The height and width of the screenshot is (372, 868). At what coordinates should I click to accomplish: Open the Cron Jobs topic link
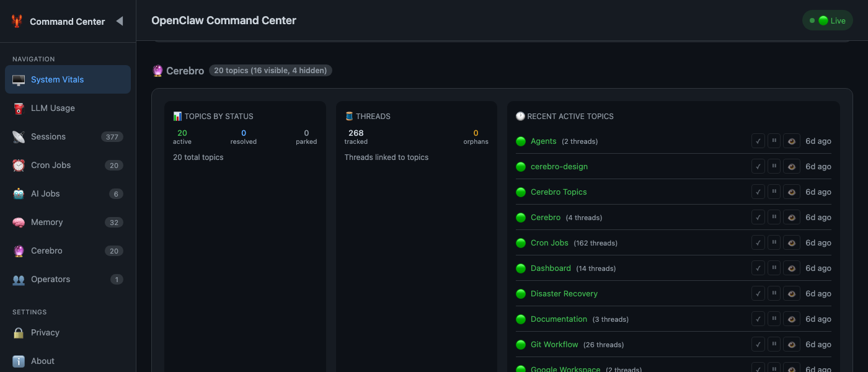(x=549, y=243)
